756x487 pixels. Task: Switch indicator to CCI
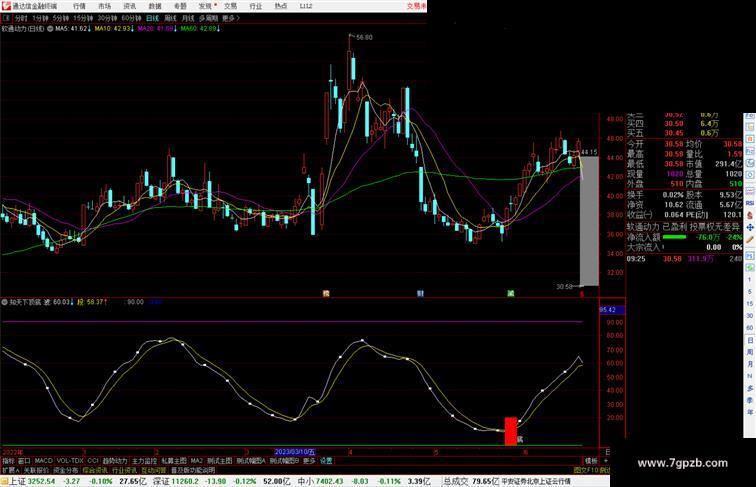[93, 461]
